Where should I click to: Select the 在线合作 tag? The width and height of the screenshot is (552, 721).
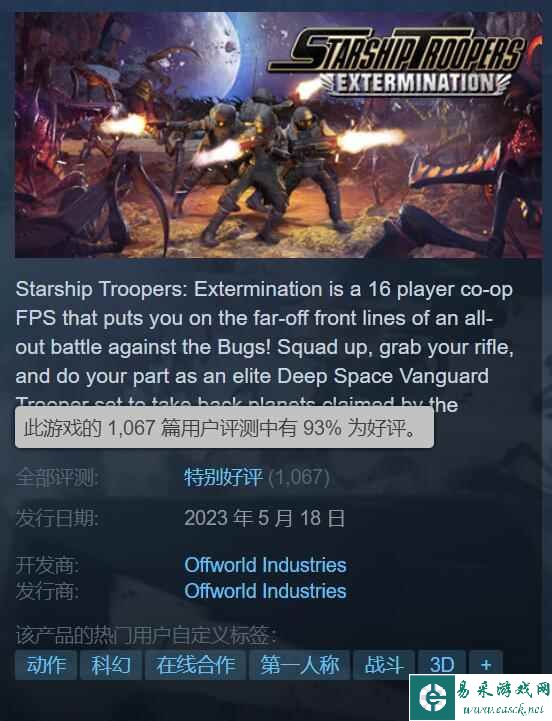(x=195, y=665)
